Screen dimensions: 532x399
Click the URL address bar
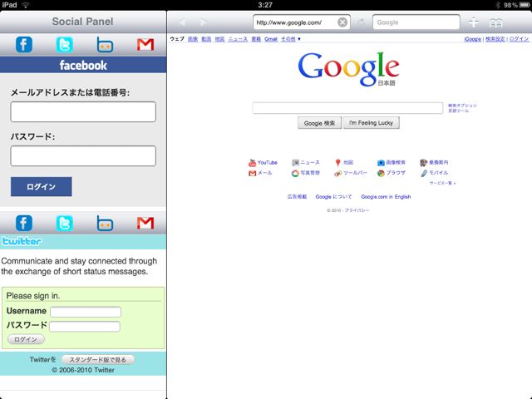[295, 22]
